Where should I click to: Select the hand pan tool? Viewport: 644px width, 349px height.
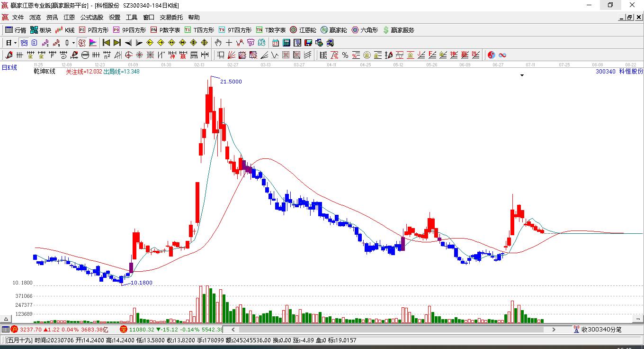coord(218,43)
